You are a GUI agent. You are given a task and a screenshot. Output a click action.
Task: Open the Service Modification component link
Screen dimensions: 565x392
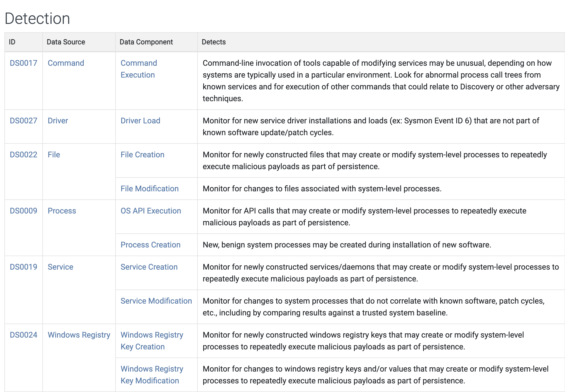click(156, 301)
